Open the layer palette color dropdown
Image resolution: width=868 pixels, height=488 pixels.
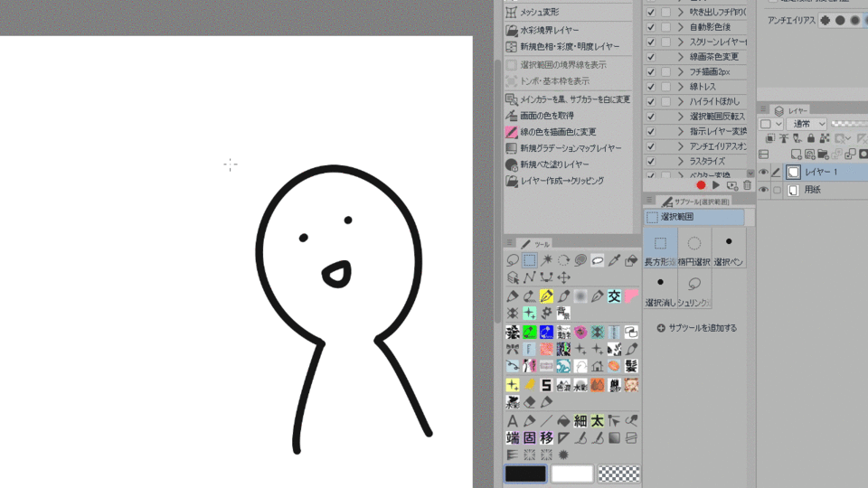coord(771,124)
